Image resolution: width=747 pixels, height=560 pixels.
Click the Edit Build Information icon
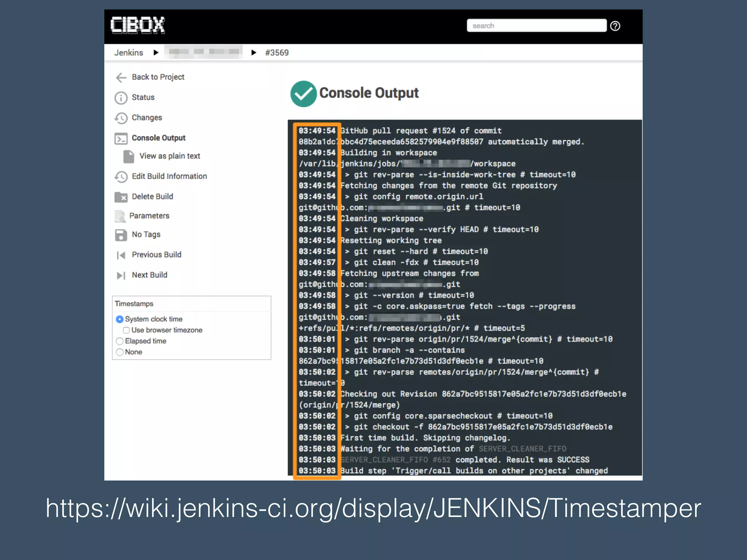pos(121,177)
